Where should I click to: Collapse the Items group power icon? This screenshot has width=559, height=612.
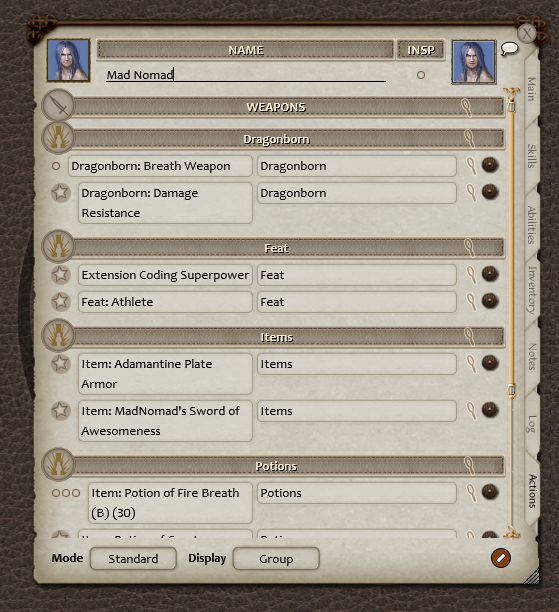[x=58, y=335]
